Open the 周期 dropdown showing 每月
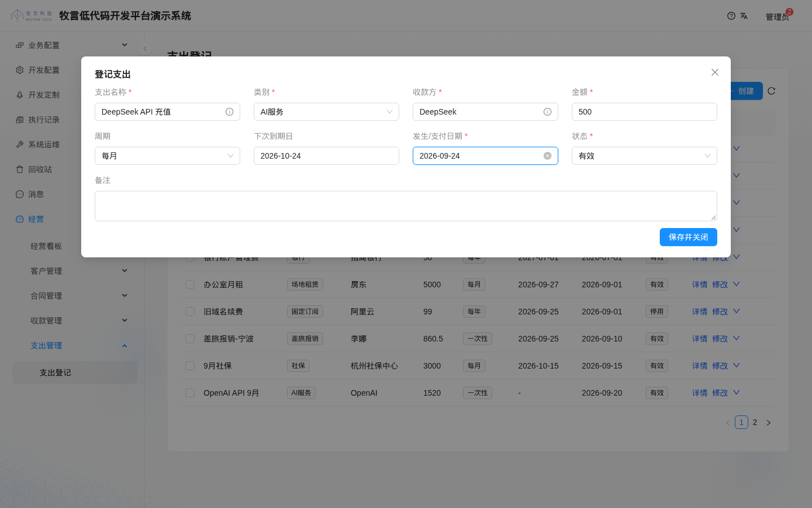This screenshot has width=812, height=508. (x=167, y=156)
